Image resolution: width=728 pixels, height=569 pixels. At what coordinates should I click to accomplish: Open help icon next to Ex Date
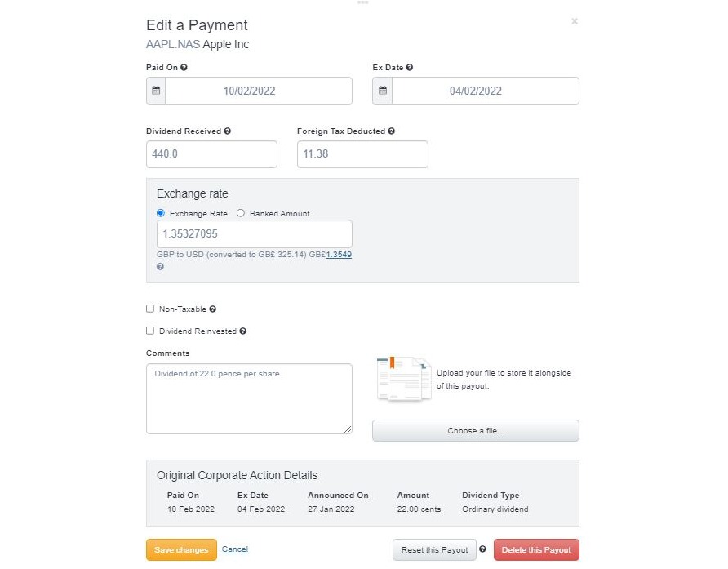[x=410, y=68]
